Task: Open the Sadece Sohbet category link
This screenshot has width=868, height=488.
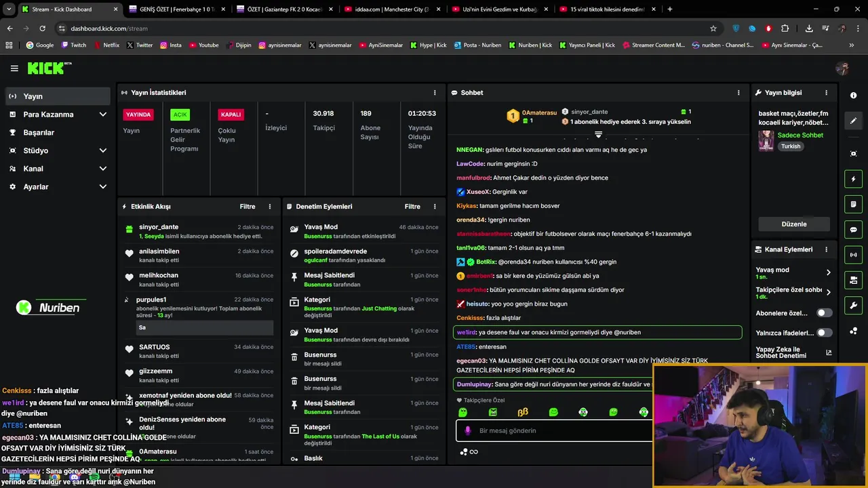Action: coord(800,135)
